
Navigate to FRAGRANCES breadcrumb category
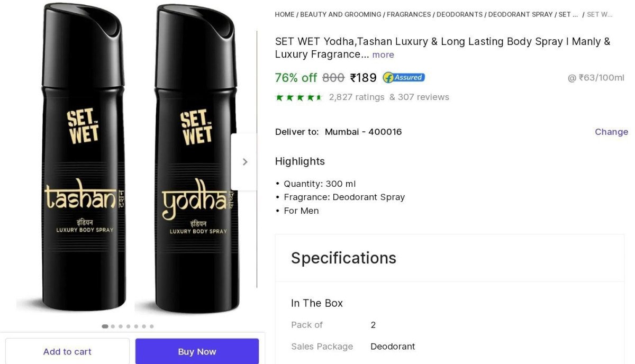click(409, 14)
